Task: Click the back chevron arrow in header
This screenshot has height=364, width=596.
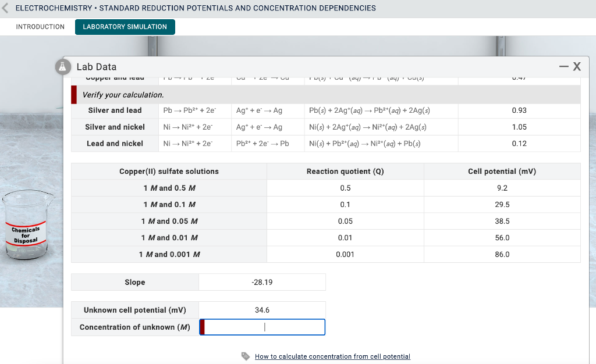Action: pyautogui.click(x=5, y=8)
